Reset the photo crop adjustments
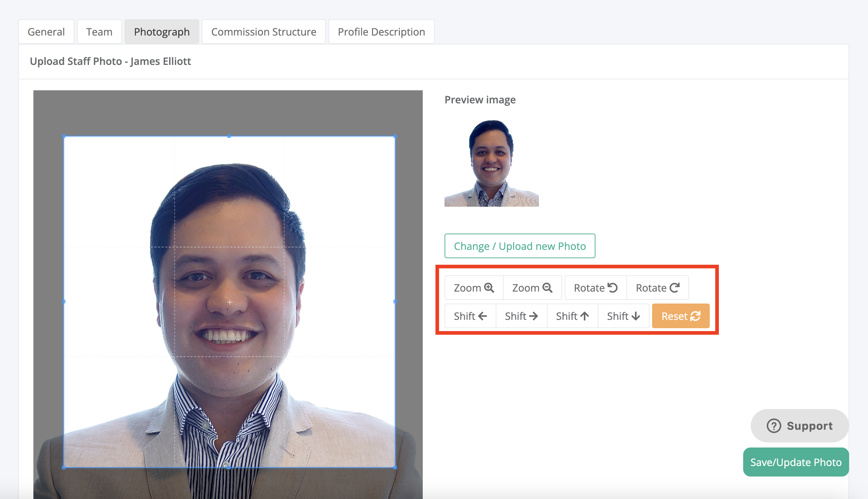 click(x=681, y=316)
